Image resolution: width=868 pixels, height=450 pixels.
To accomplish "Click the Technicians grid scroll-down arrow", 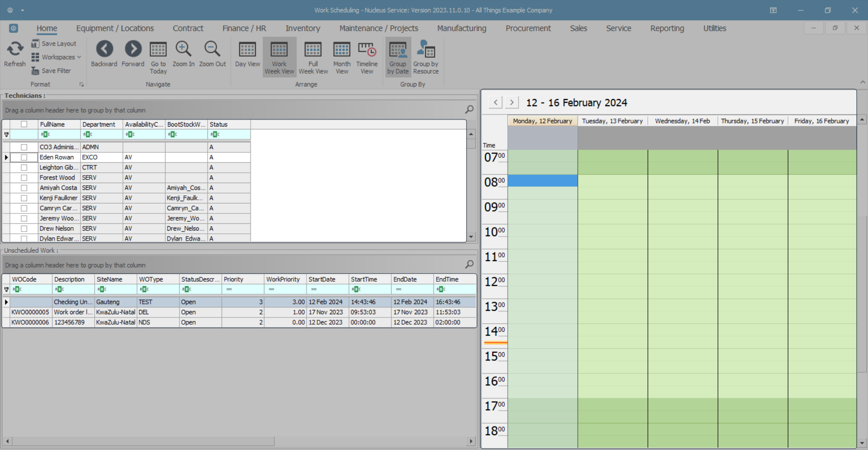I will click(471, 237).
